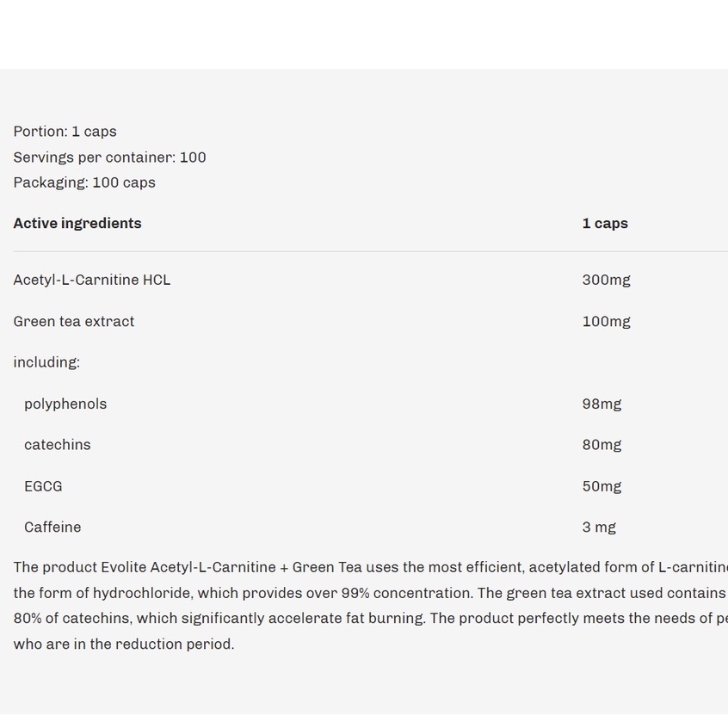
Task: Click the 300mg amount value
Action: pyautogui.click(x=606, y=280)
